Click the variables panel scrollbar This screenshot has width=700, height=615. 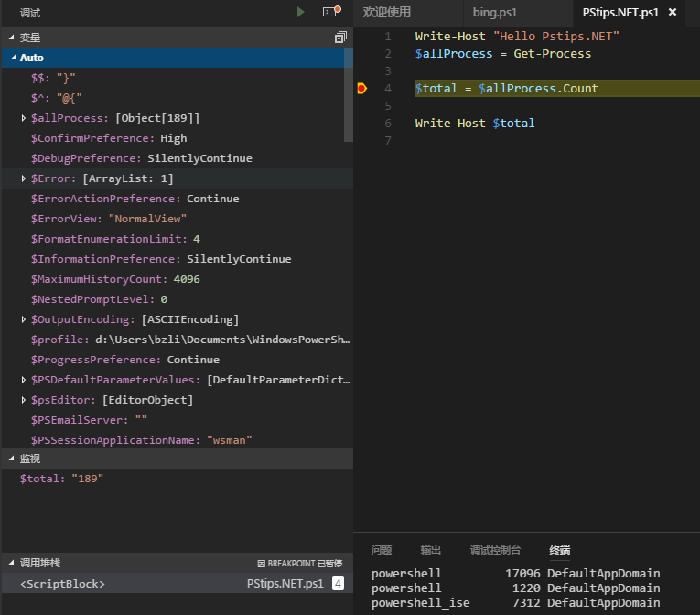[x=349, y=95]
